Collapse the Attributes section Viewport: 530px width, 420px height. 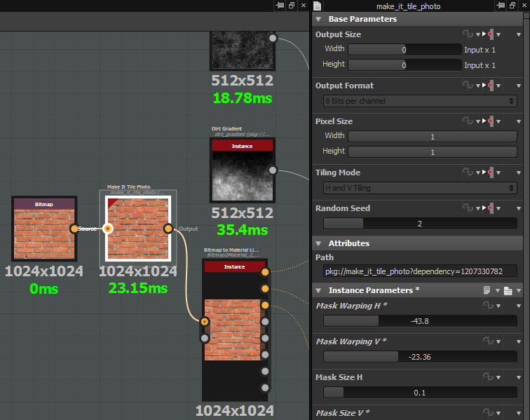(318, 243)
